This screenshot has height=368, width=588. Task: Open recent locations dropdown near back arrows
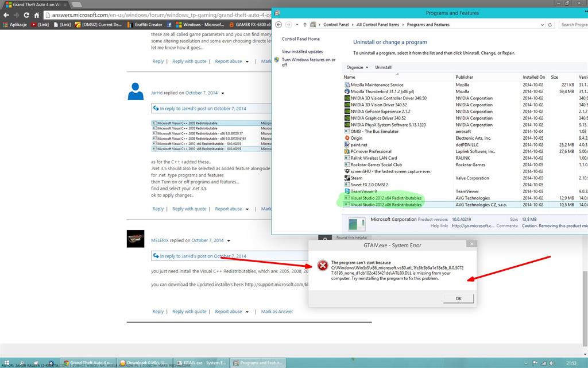tap(297, 24)
